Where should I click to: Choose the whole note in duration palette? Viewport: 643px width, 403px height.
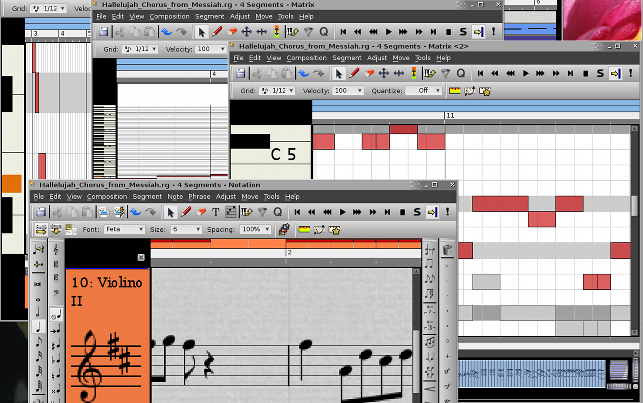(39, 299)
